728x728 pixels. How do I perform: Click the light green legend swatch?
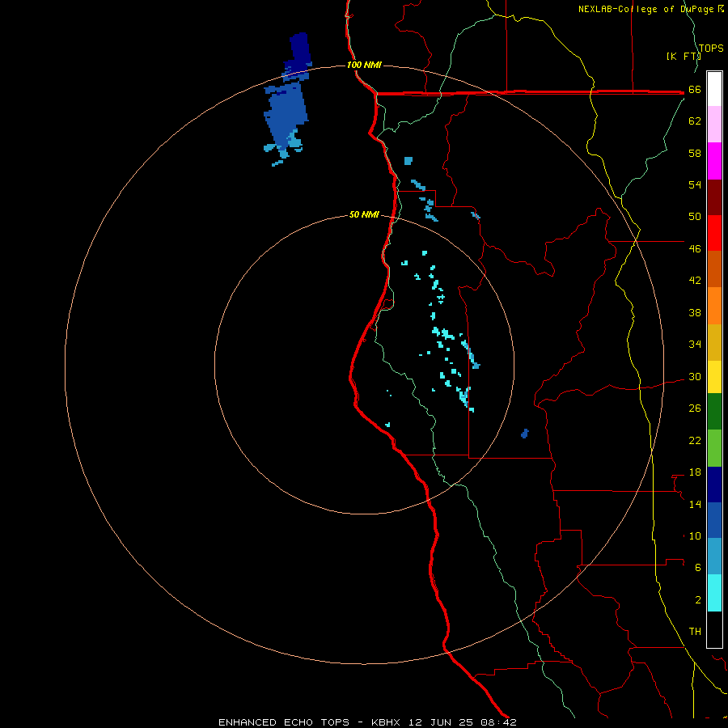[714, 448]
